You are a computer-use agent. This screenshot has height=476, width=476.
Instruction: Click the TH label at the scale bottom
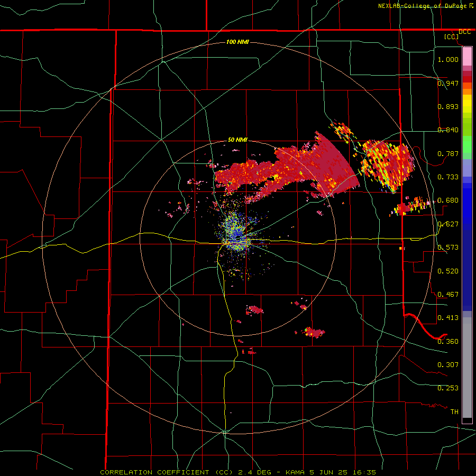(454, 411)
